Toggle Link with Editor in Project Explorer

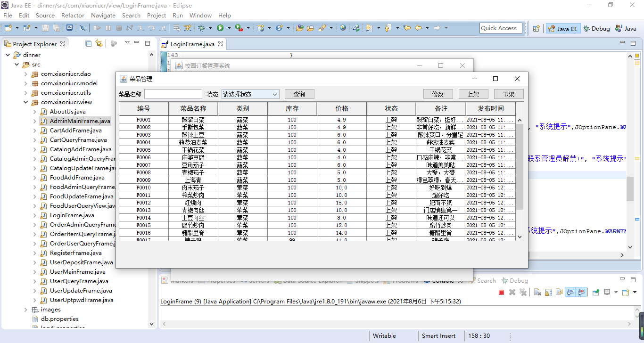99,43
